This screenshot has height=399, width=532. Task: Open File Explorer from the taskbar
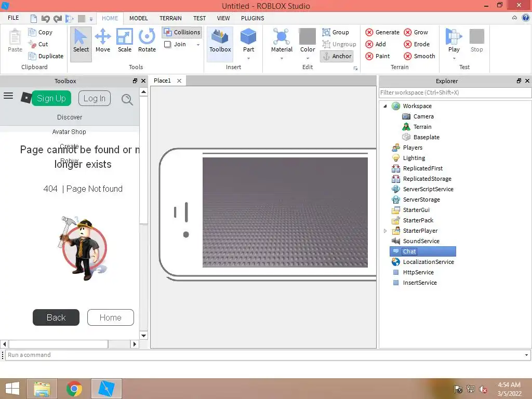point(42,389)
